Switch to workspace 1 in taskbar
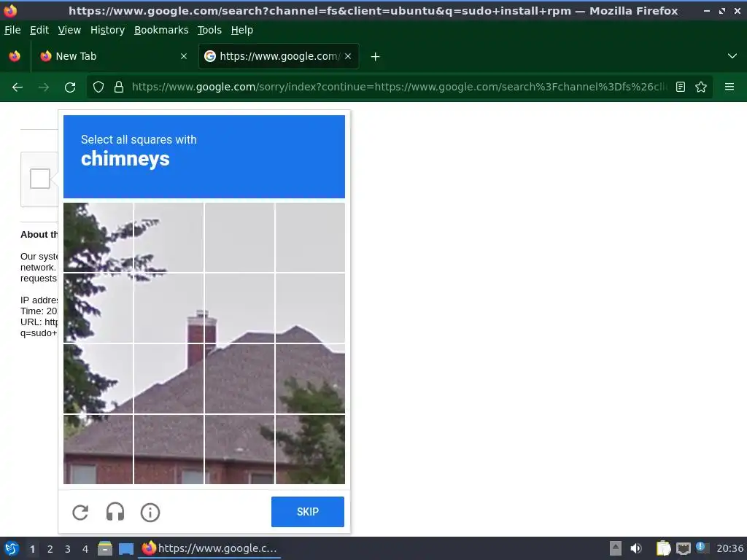The image size is (747, 560). (x=32, y=549)
